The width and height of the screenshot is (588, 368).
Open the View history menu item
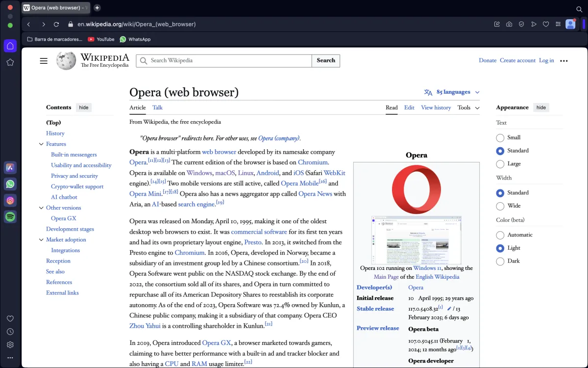pos(436,107)
